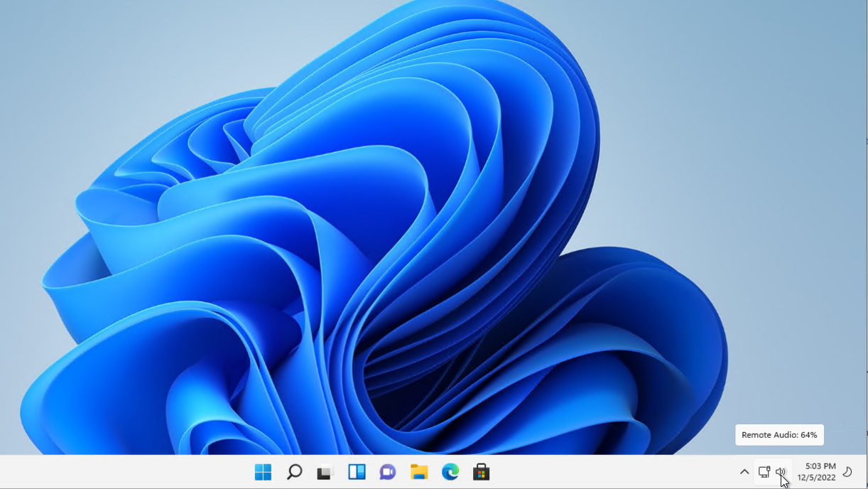
Task: Click the volume speaker tray icon
Action: point(781,472)
